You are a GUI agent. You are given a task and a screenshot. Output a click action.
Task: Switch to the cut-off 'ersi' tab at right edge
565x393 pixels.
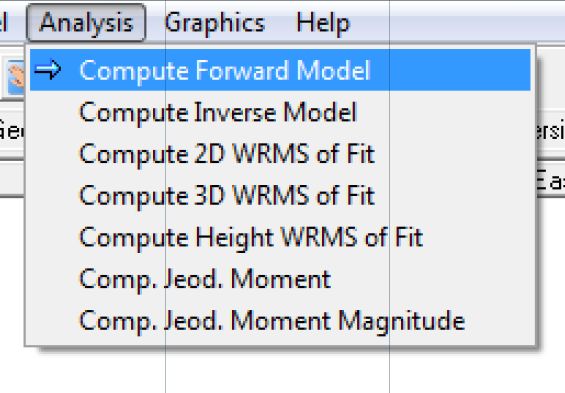point(551,130)
